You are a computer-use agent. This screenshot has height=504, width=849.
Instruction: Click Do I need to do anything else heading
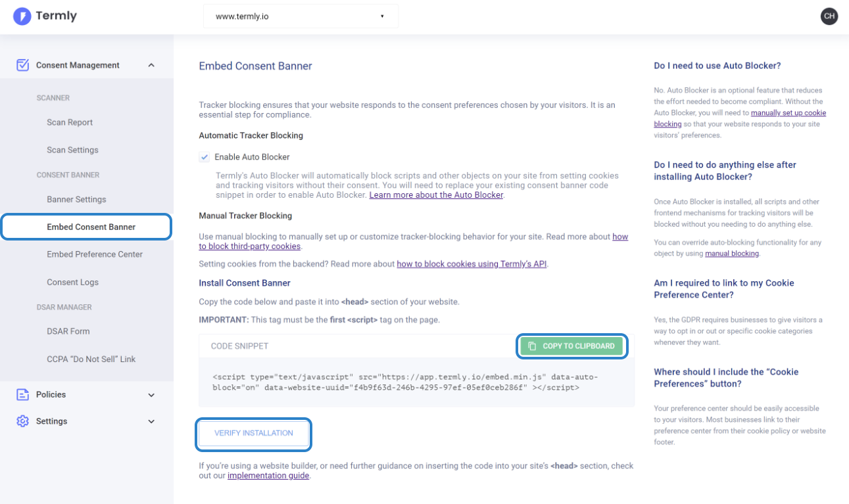click(725, 171)
